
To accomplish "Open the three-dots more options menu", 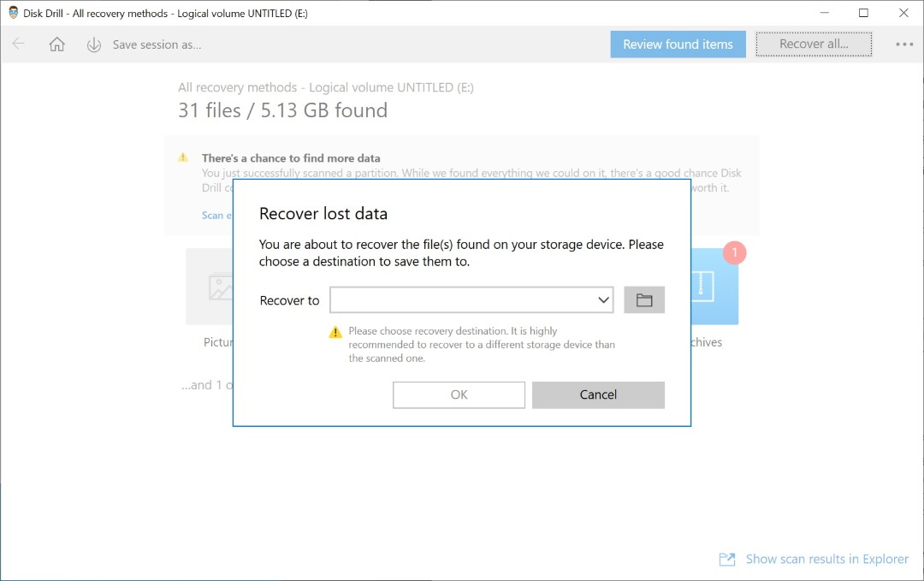I will pos(904,44).
